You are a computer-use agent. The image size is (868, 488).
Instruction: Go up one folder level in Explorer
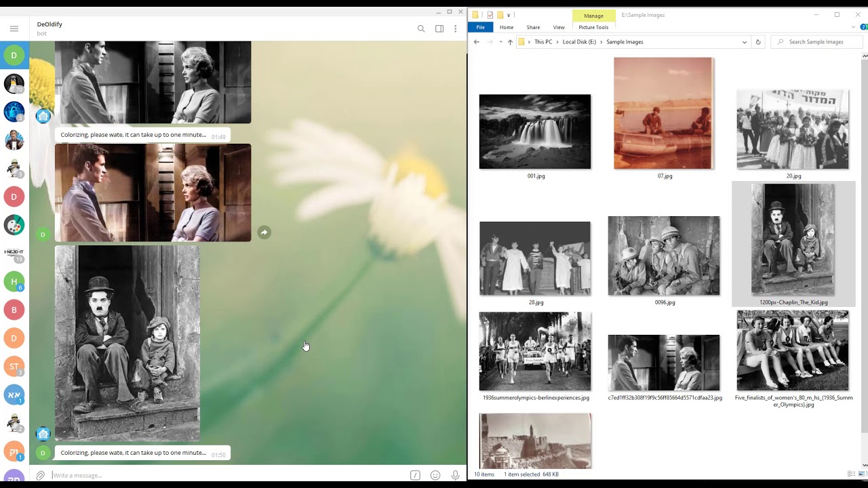tap(510, 42)
